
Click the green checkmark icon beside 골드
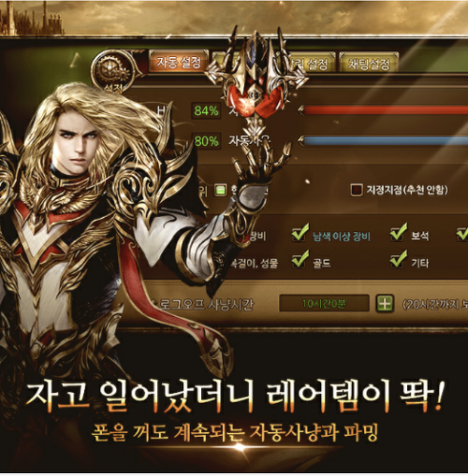[x=300, y=259]
